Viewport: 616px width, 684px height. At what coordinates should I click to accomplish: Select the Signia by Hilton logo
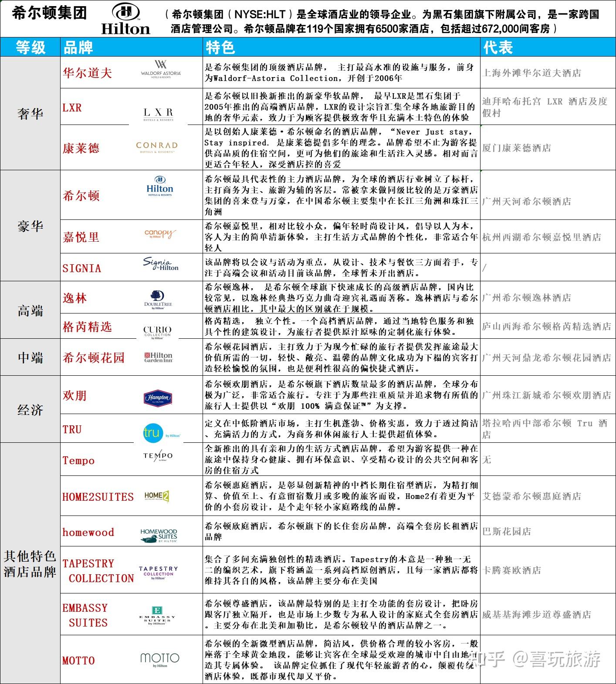pos(161,264)
